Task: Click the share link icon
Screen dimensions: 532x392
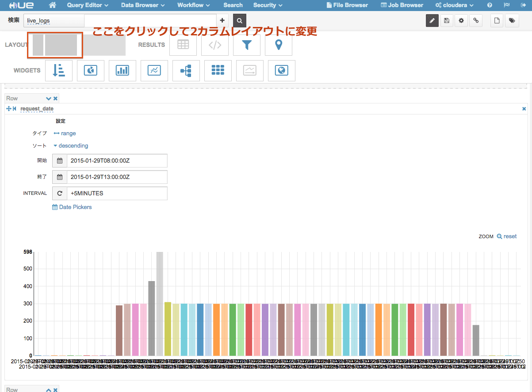Action: click(x=475, y=20)
